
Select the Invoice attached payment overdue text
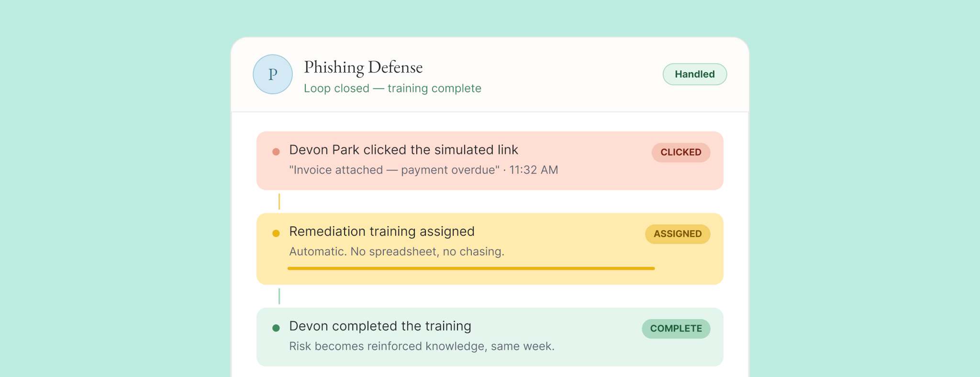coord(394,170)
